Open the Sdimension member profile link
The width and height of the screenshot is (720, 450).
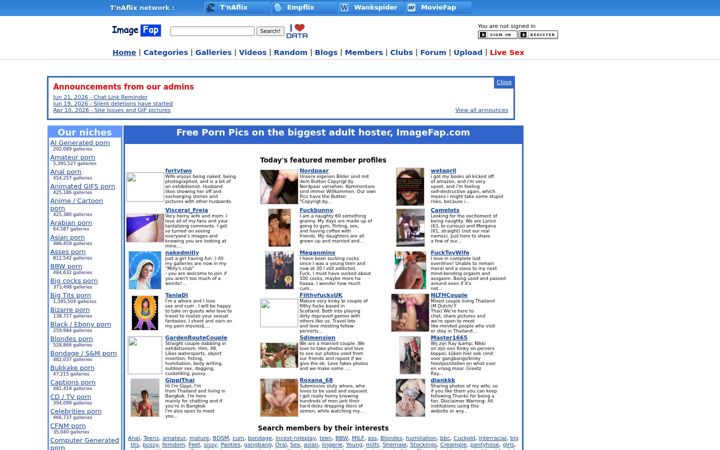click(317, 338)
